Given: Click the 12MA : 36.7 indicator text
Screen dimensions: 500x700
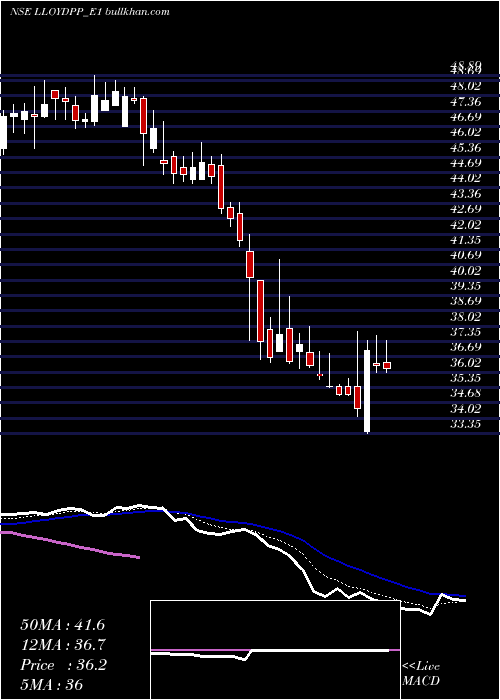Looking at the screenshot, I should click(x=63, y=645).
